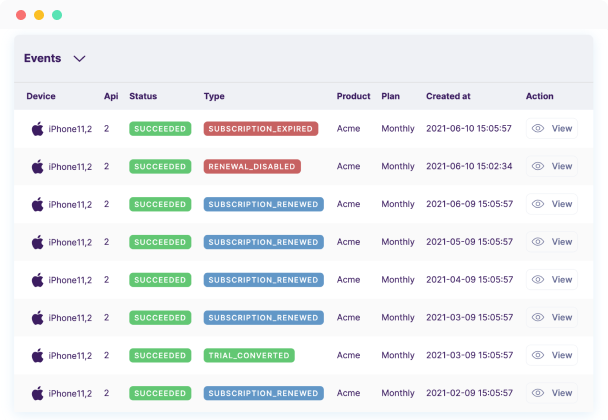
Task: Click Apple icon in TRIAL_CONVERTED row
Action: pyautogui.click(x=38, y=355)
